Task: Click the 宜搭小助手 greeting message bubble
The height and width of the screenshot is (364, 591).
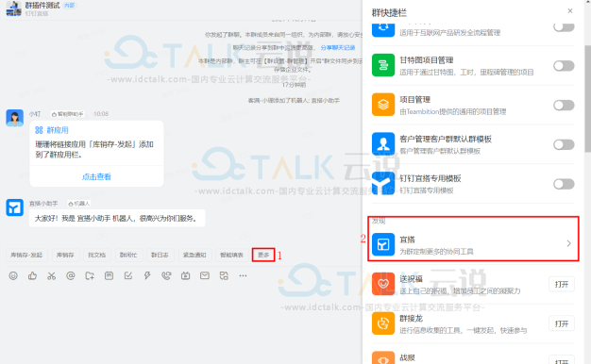Action: click(x=117, y=219)
